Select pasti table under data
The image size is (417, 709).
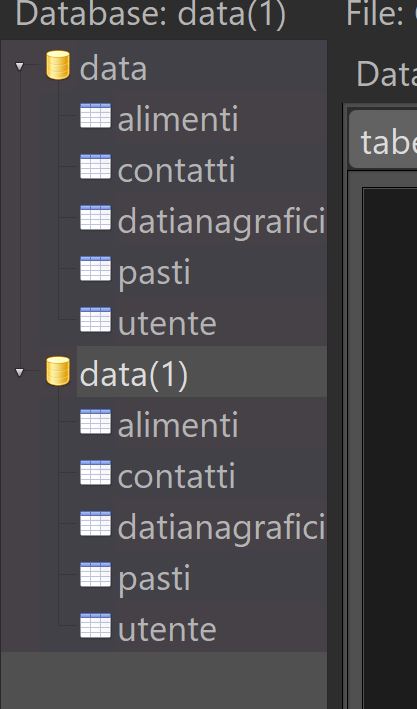point(154,273)
